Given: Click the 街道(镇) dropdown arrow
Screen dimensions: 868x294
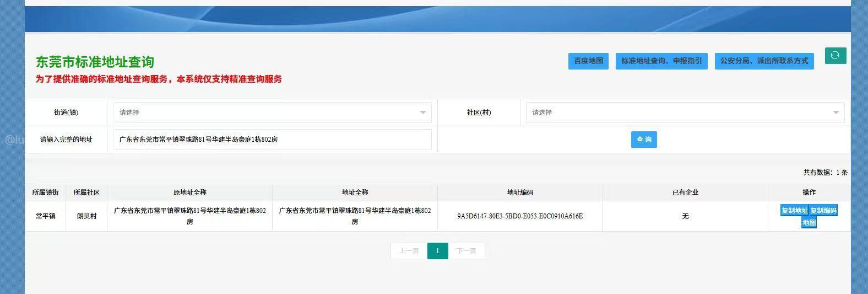Looking at the screenshot, I should (422, 113).
